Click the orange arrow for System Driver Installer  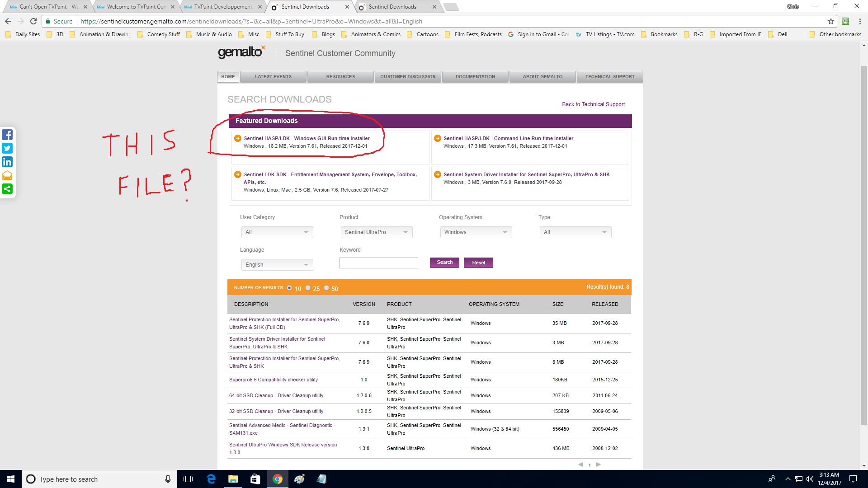click(437, 174)
